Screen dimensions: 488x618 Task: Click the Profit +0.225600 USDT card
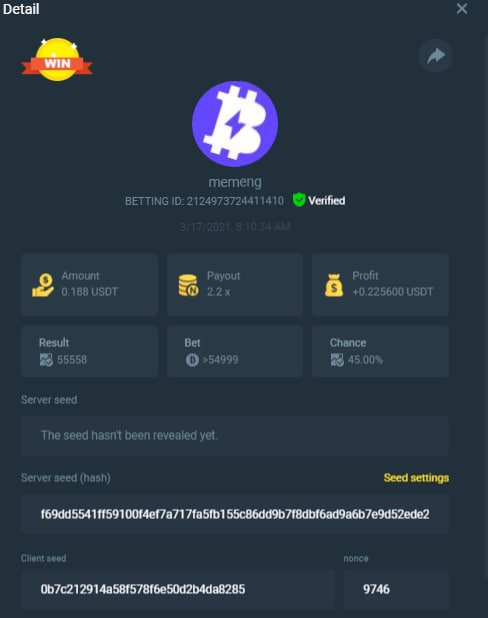coord(380,285)
